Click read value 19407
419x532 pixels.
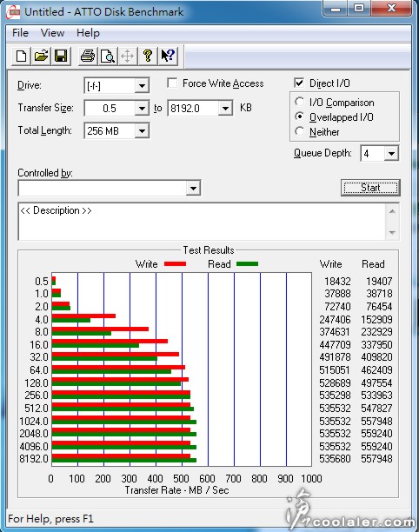(379, 282)
